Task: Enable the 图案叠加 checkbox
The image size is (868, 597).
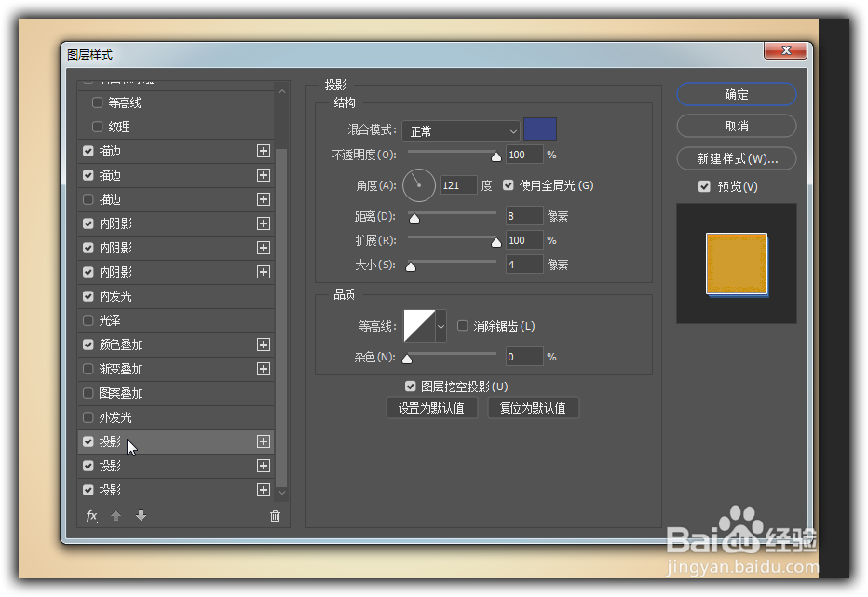Action: tap(88, 393)
